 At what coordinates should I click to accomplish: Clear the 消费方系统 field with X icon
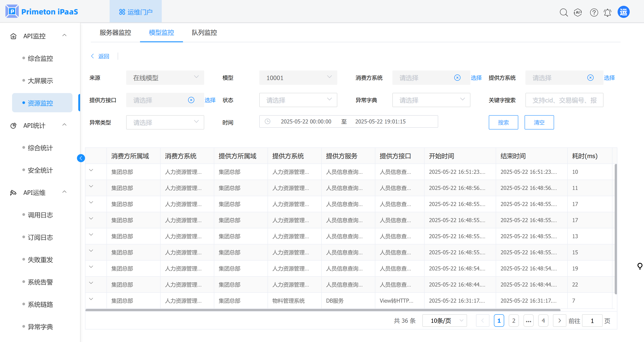457,78
